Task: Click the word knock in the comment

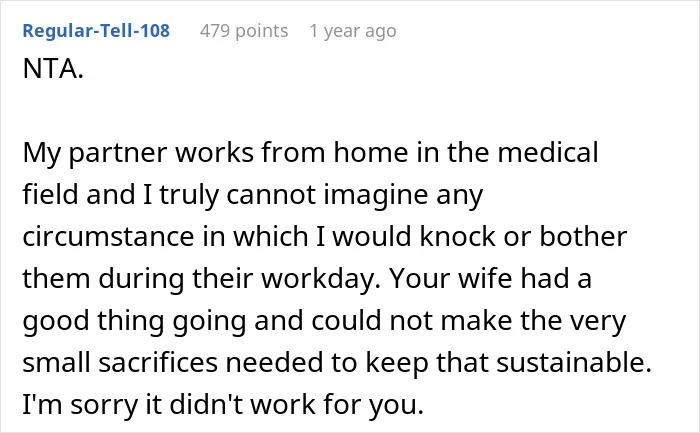Action: coord(458,236)
